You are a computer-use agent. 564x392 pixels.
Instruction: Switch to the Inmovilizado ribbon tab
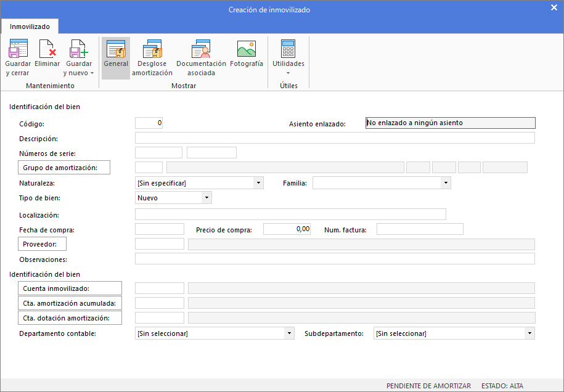(30, 27)
